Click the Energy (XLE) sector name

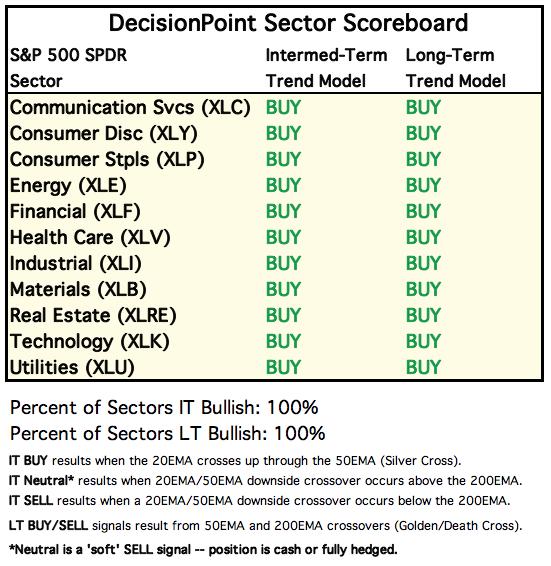[68, 186]
